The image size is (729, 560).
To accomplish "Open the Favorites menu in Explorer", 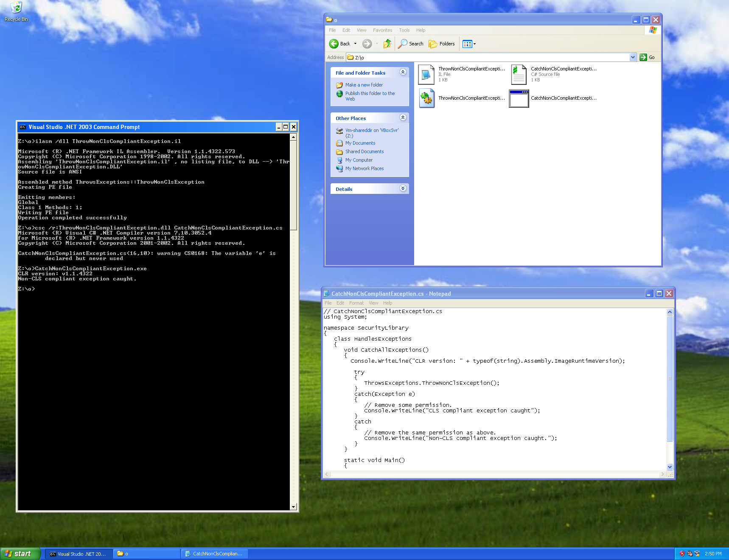I will [x=382, y=30].
